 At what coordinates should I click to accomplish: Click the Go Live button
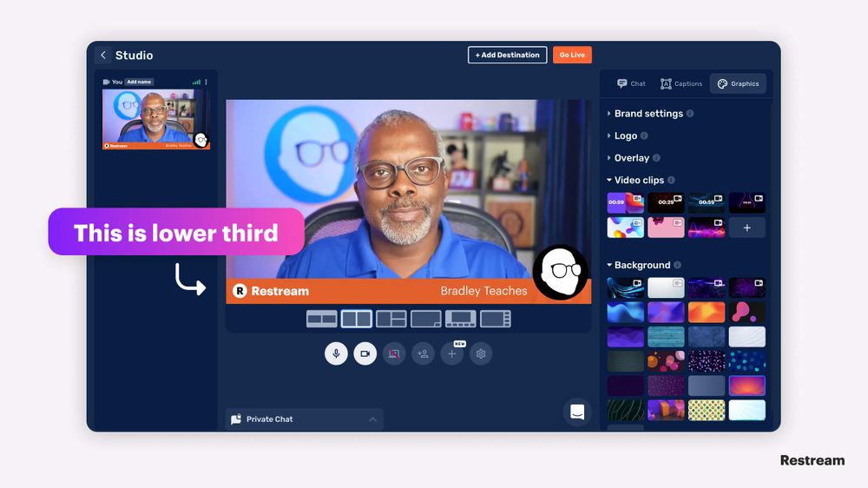[x=572, y=55]
